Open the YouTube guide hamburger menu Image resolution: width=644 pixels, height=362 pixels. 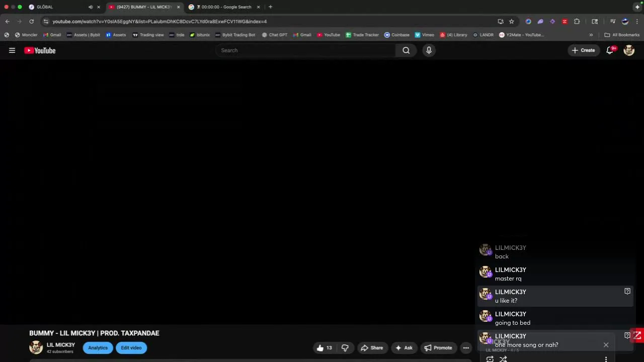tap(12, 50)
